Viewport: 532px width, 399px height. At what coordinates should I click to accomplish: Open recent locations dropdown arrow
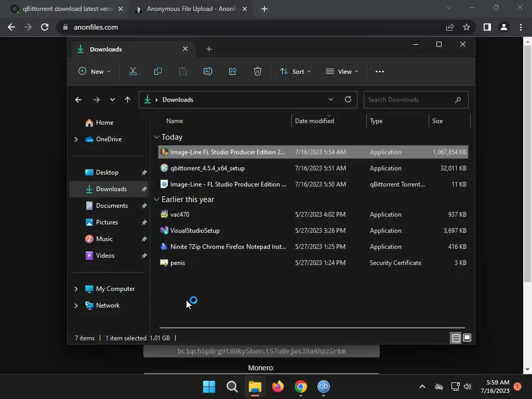112,100
